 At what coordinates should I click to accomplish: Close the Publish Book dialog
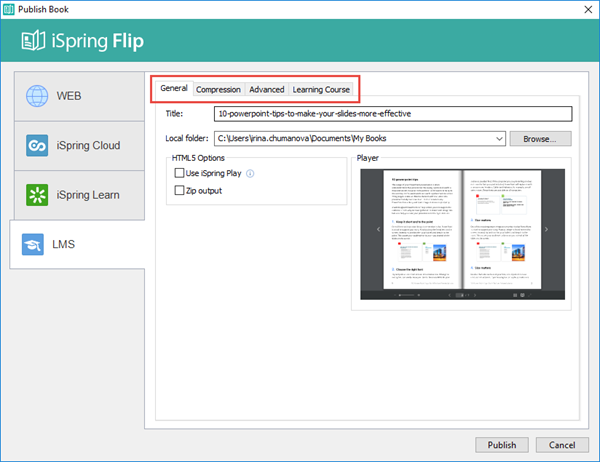tap(588, 10)
